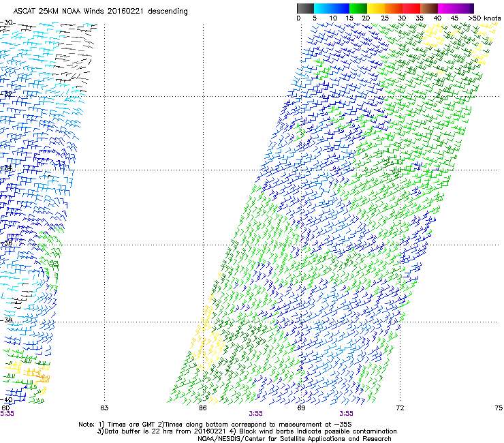Click the latitude label '-36'

coord(6,243)
